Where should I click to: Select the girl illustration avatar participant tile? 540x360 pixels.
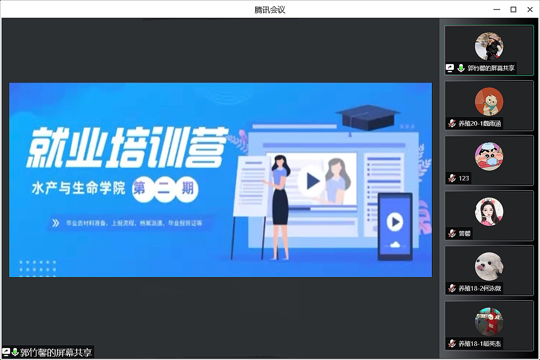[x=489, y=216]
